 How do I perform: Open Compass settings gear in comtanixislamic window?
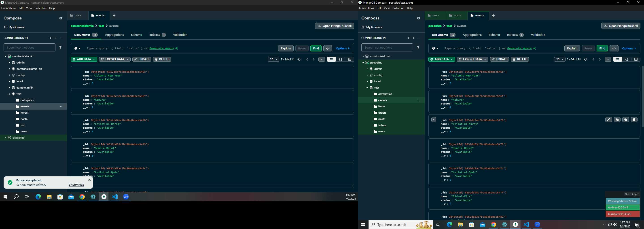click(61, 18)
